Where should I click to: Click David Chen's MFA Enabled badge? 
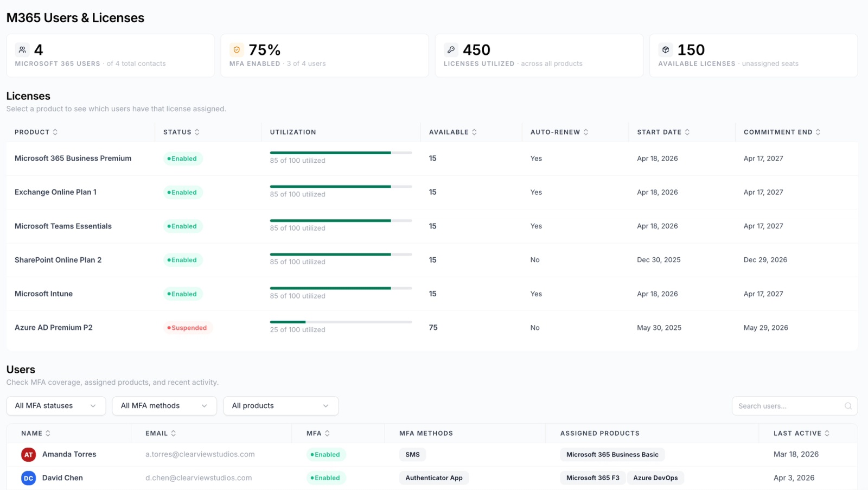pos(326,478)
